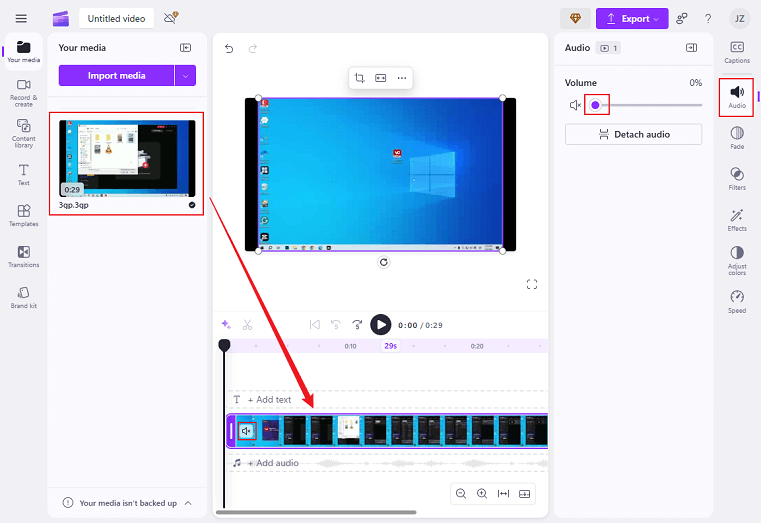The width and height of the screenshot is (761, 523).
Task: Open the Fade tab
Action: point(737,138)
